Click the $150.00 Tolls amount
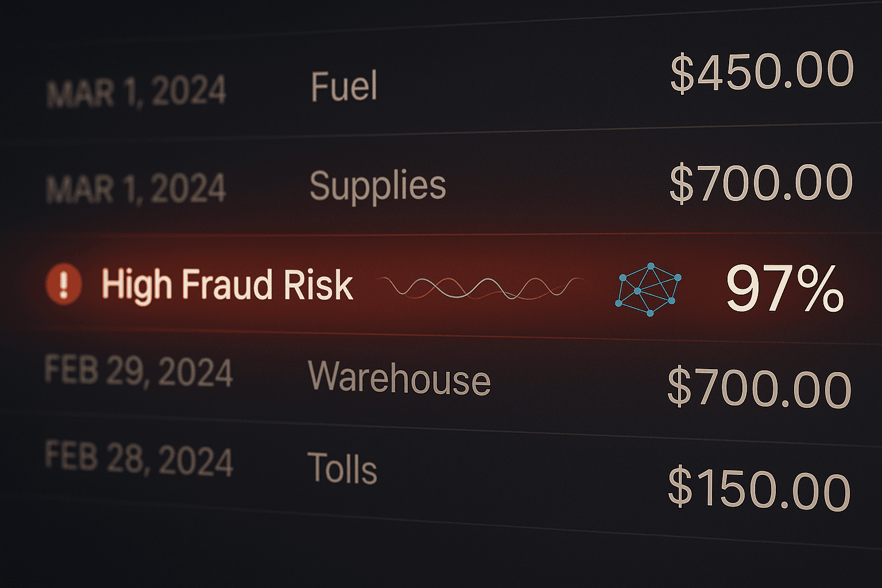Image resolution: width=882 pixels, height=588 pixels. click(759, 488)
